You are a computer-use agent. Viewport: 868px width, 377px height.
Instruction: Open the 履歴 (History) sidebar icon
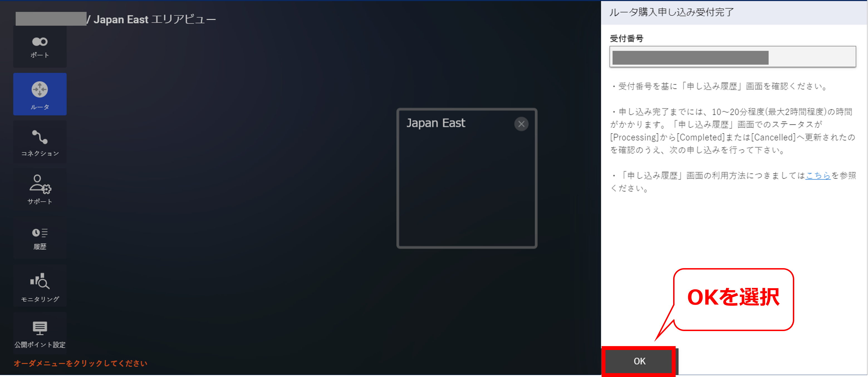click(x=40, y=238)
